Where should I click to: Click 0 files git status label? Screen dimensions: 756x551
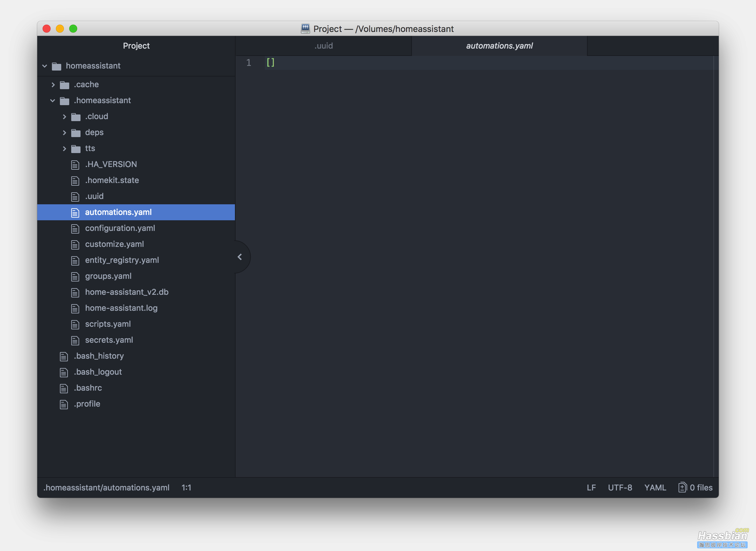(701, 488)
